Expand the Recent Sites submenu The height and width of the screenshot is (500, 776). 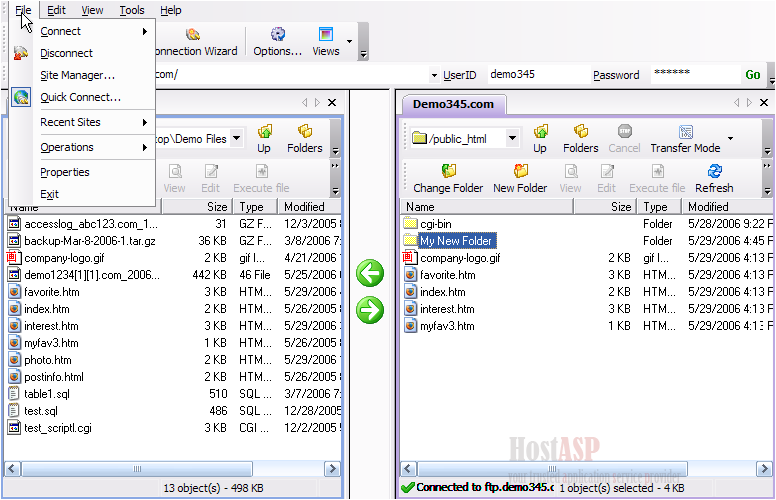94,122
